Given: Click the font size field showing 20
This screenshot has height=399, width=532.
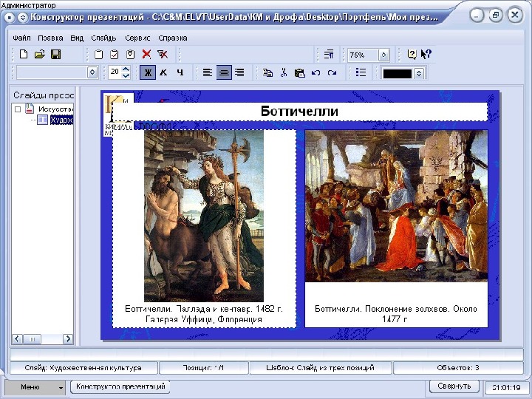Looking at the screenshot, I should [x=115, y=72].
